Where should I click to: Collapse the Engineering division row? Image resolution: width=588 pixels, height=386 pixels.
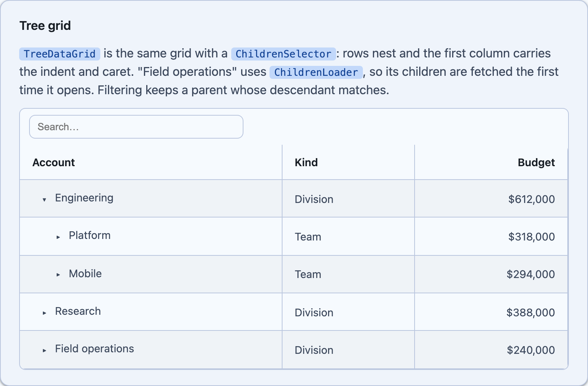tap(44, 200)
